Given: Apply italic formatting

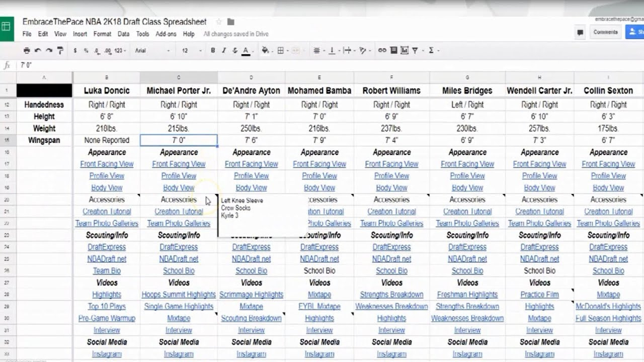Looking at the screenshot, I should [x=224, y=50].
